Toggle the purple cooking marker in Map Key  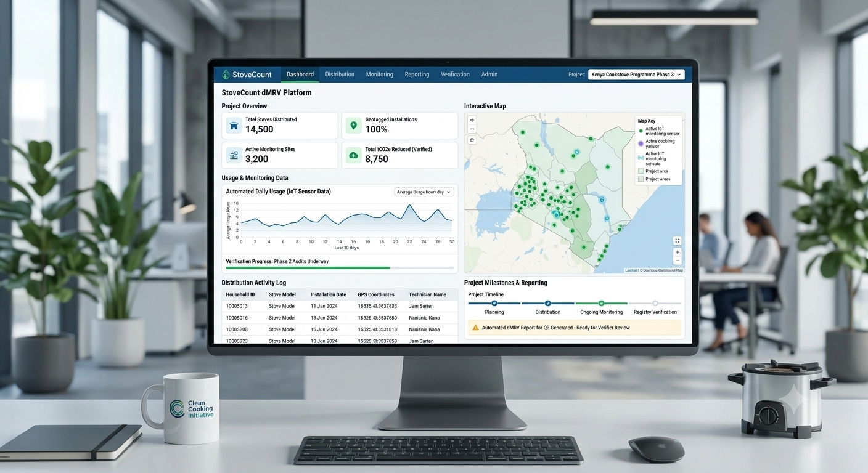641,144
